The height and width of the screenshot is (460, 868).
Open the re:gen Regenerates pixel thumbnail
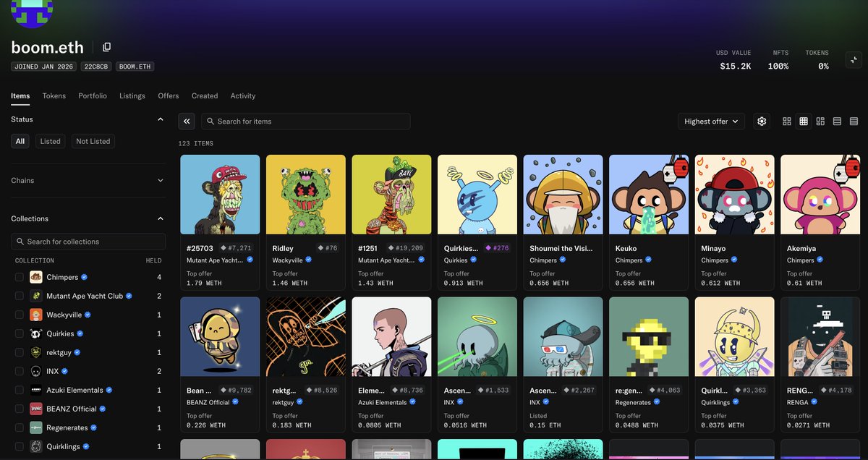click(x=649, y=336)
